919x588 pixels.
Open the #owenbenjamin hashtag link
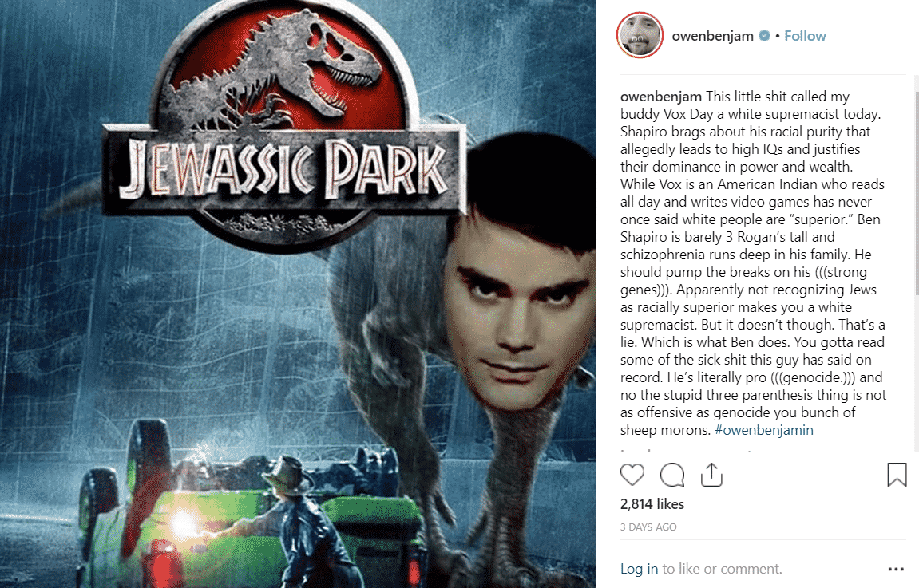763,430
